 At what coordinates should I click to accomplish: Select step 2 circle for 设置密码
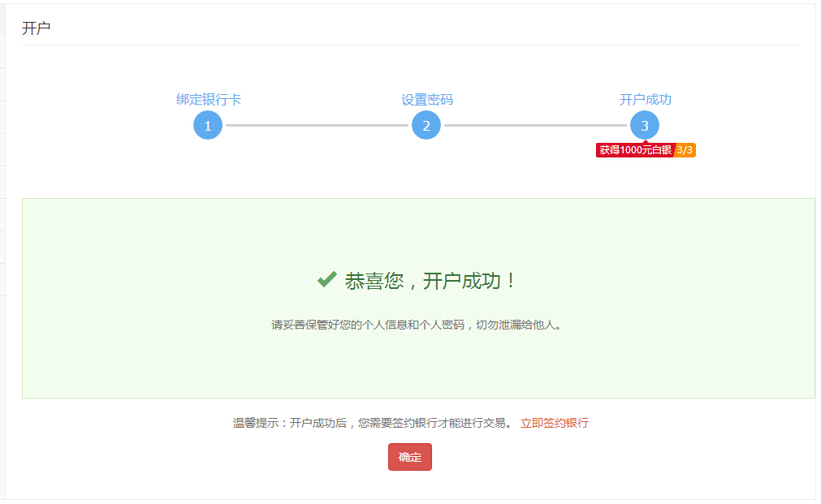click(x=426, y=126)
